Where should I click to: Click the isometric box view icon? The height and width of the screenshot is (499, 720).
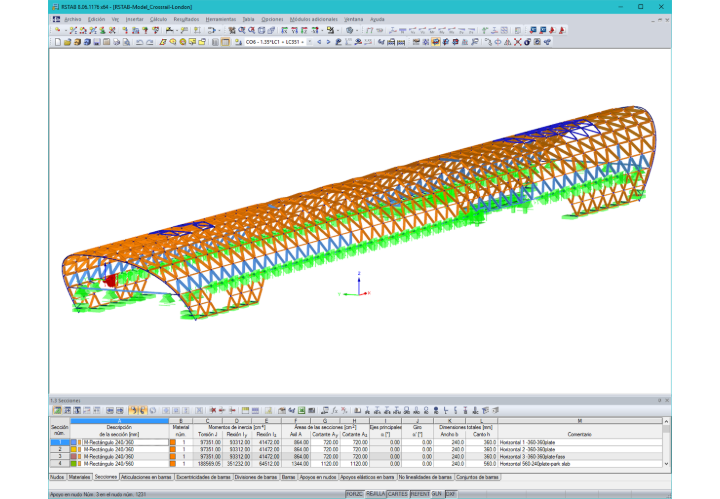tap(262, 30)
